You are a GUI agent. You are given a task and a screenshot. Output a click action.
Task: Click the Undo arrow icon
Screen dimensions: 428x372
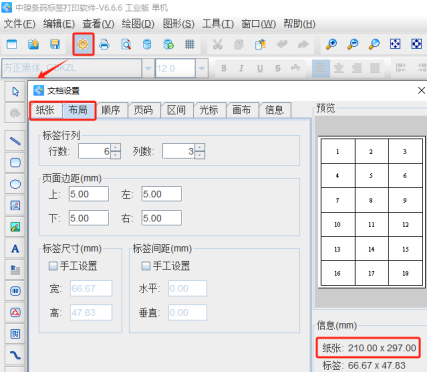point(282,44)
